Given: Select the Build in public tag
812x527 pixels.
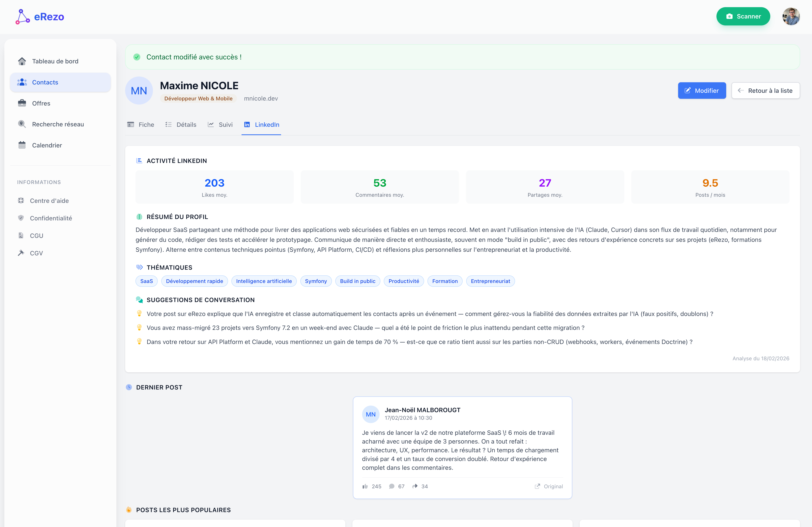Looking at the screenshot, I should coord(358,281).
